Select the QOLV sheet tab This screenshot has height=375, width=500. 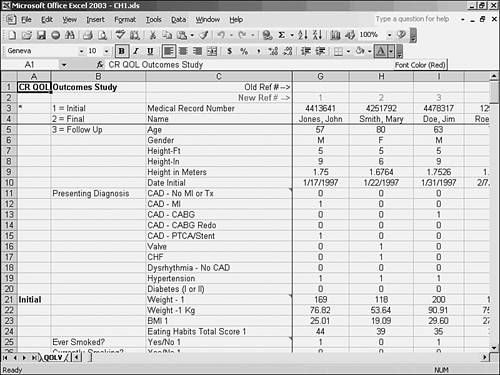point(53,358)
